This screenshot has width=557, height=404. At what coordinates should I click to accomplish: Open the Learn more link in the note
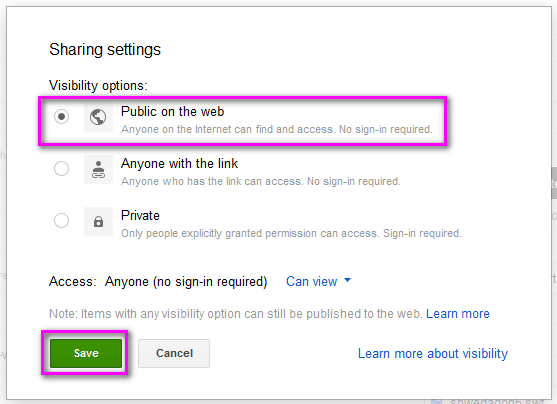coord(458,314)
